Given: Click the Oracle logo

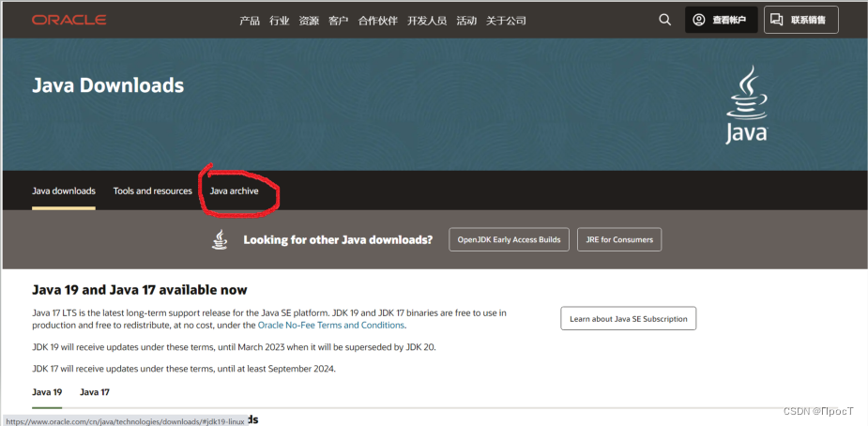Looking at the screenshot, I should (69, 20).
